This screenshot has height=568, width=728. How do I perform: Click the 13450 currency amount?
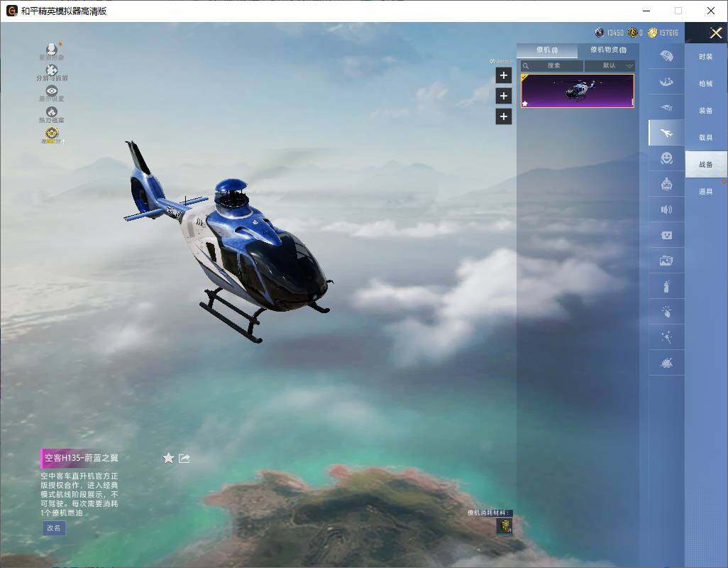point(615,33)
